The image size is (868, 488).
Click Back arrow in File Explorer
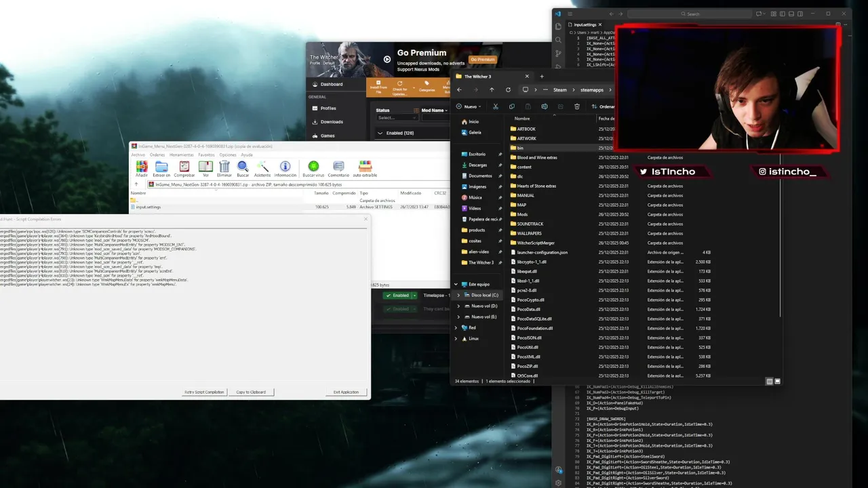coord(459,89)
